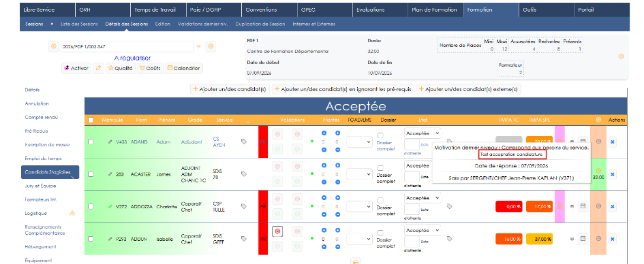Increase first priority for ADAND with plus

324,133
